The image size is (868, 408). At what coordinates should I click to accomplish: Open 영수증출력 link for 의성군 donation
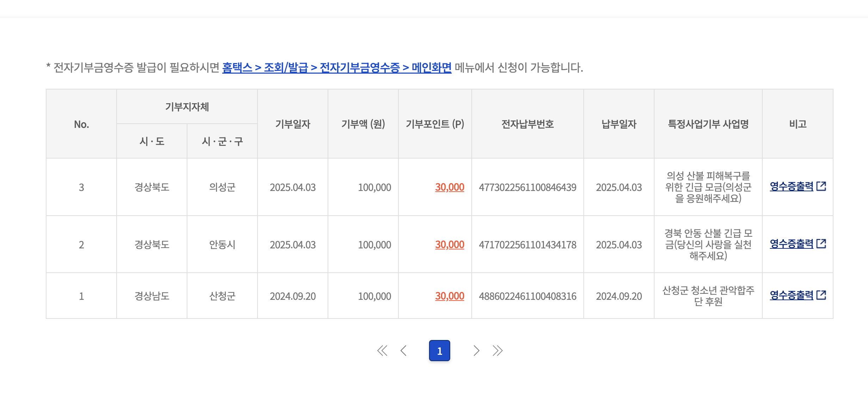pyautogui.click(x=791, y=186)
